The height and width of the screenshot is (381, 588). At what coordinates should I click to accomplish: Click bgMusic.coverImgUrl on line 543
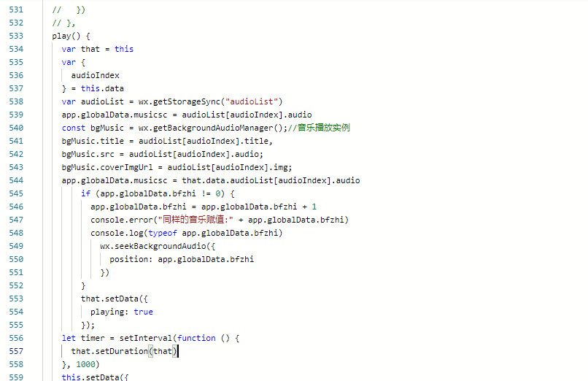click(x=107, y=167)
